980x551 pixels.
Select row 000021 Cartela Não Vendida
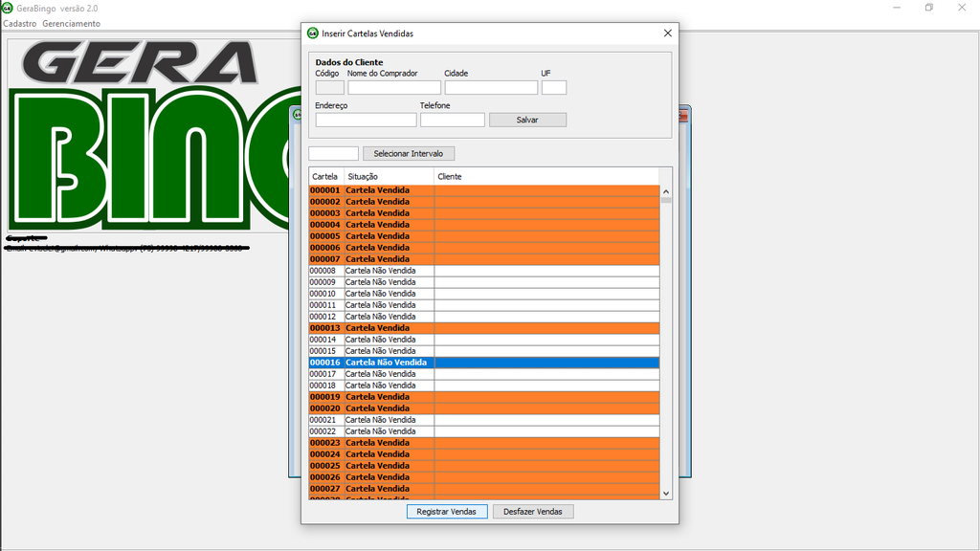(x=483, y=421)
